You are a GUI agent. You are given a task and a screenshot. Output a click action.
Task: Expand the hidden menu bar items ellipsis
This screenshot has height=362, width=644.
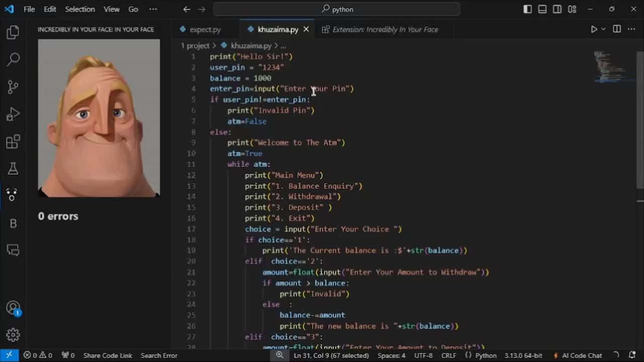click(153, 9)
